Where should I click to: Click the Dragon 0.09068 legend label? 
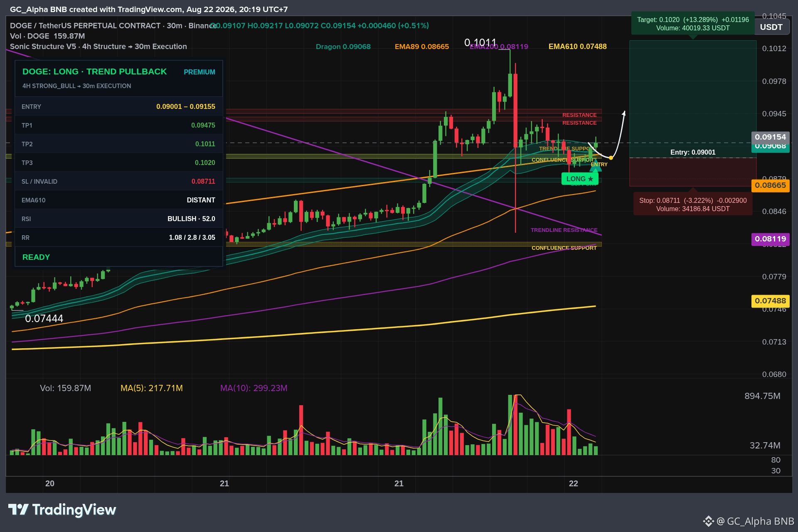pos(343,47)
